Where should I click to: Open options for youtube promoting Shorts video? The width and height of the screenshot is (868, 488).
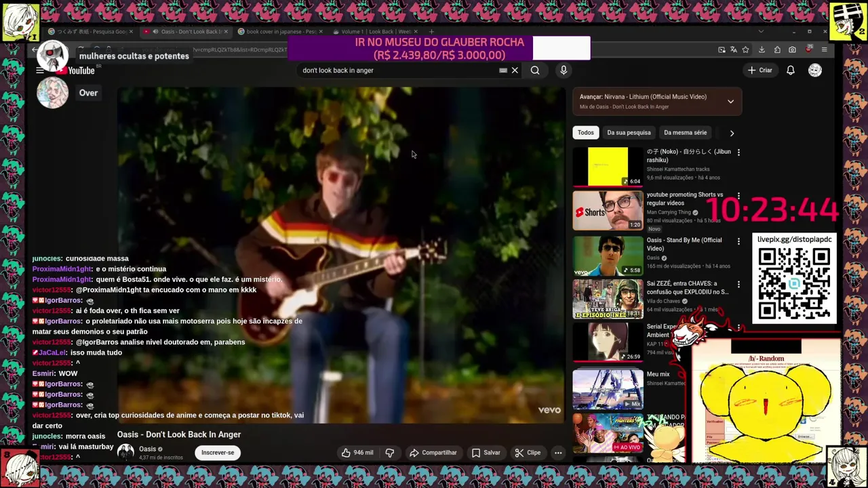tap(738, 195)
